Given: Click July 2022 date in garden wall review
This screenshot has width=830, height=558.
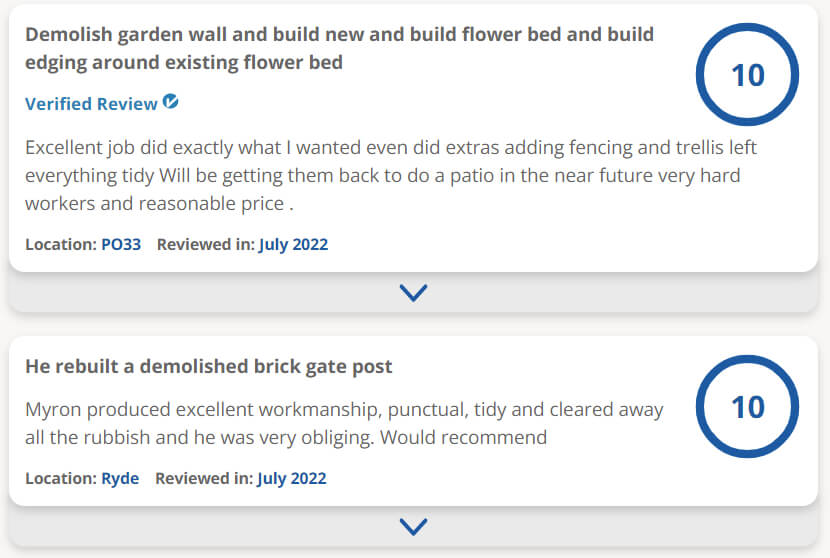Looking at the screenshot, I should click(293, 244).
